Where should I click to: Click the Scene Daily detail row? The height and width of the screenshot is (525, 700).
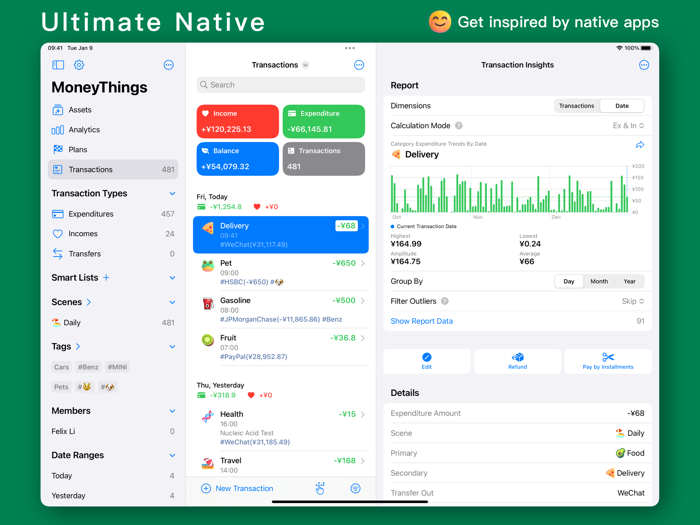[517, 433]
